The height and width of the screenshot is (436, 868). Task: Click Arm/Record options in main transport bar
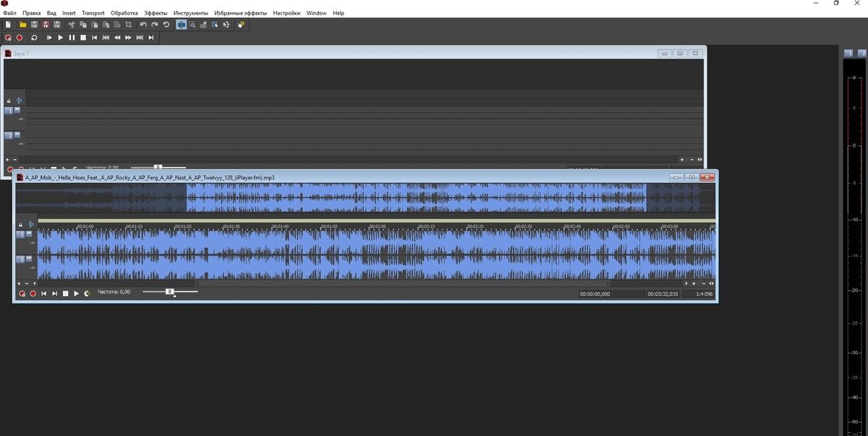8,38
